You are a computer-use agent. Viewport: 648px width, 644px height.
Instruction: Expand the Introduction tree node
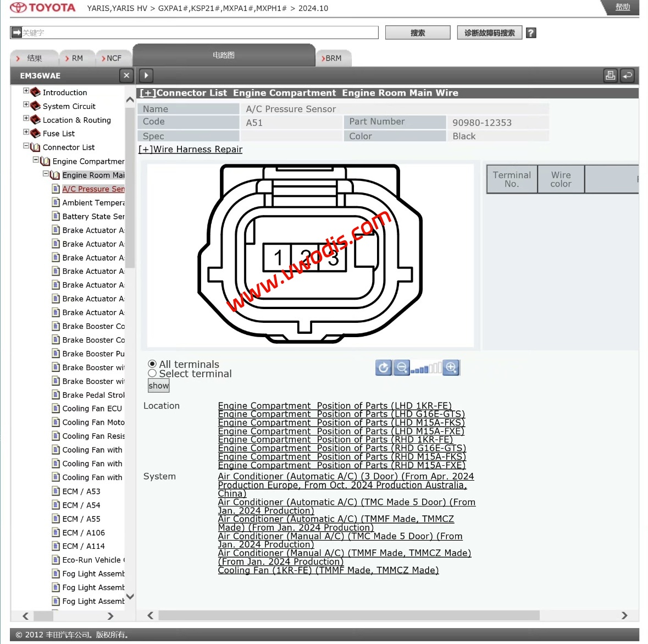[26, 91]
